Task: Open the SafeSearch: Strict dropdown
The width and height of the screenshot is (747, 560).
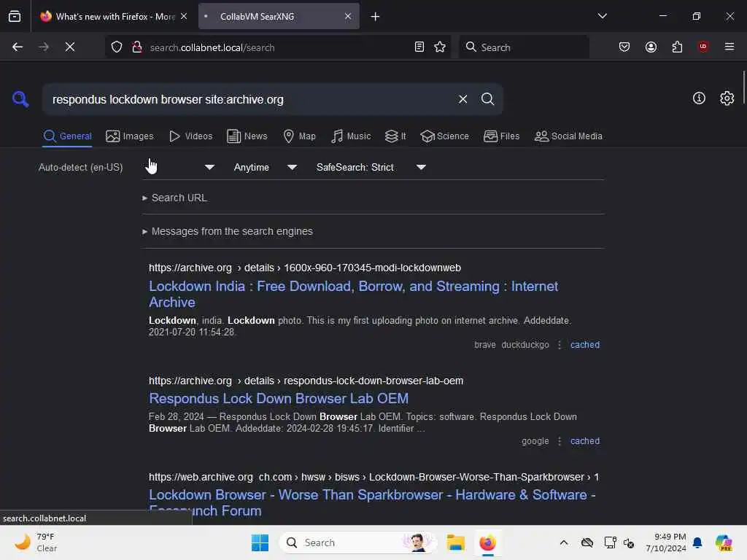Action: click(371, 167)
